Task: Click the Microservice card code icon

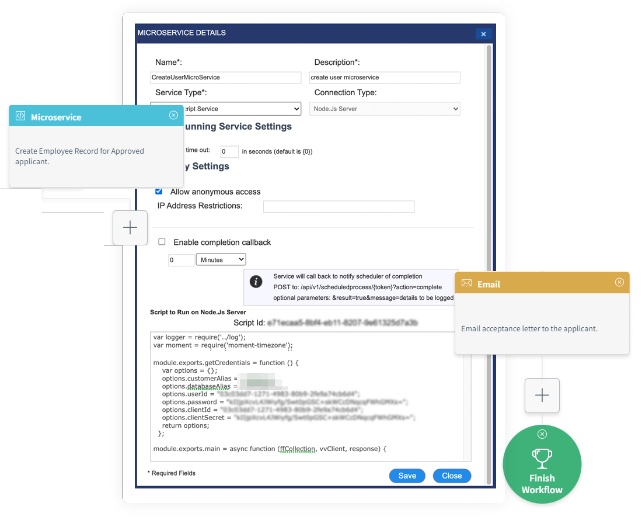Action: [x=20, y=116]
